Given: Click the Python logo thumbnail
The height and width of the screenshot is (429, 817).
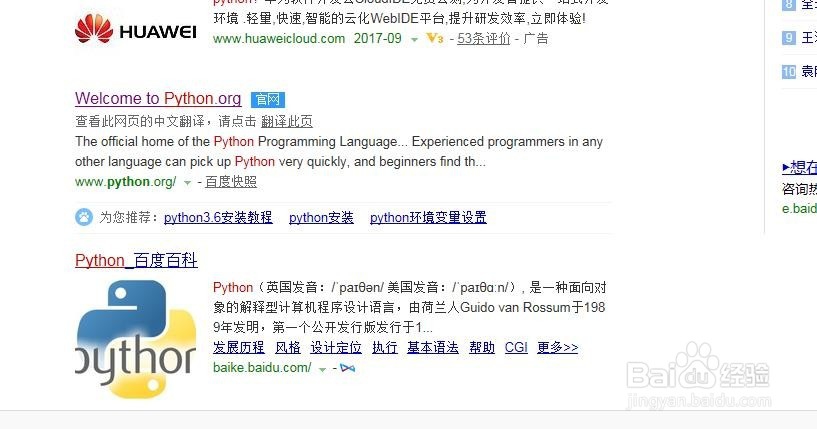Looking at the screenshot, I should pos(135,339).
